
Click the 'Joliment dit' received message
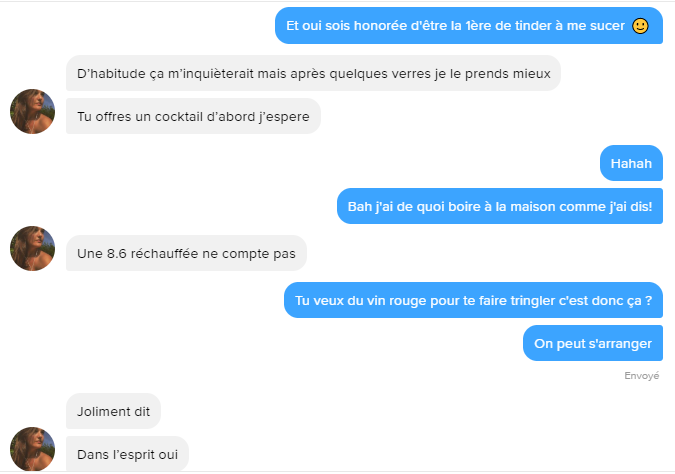113,411
